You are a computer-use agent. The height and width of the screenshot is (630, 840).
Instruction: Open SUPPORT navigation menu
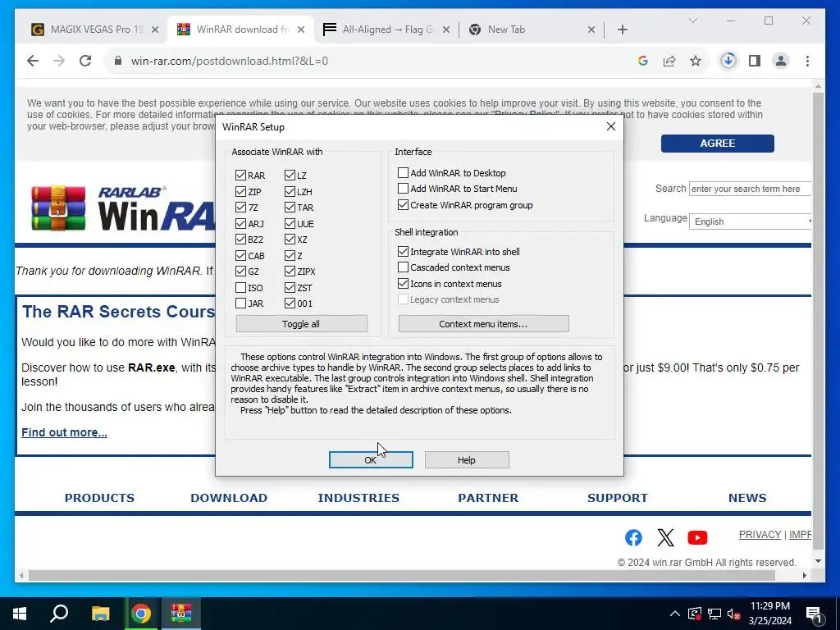[618, 498]
